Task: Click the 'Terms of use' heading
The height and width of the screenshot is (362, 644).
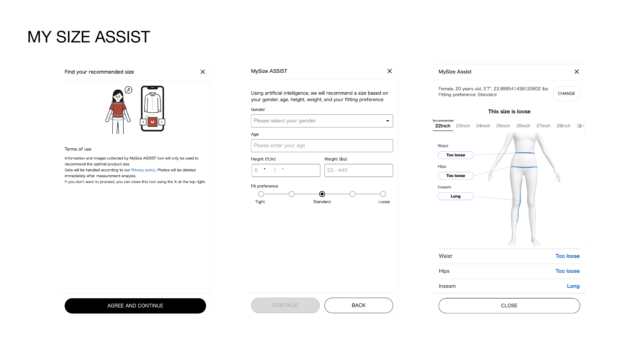Action: (78, 149)
